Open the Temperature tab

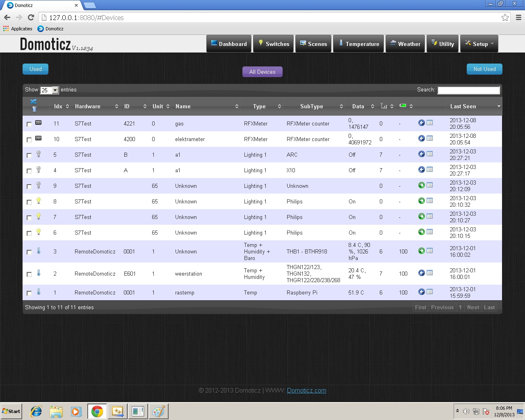[x=358, y=44]
